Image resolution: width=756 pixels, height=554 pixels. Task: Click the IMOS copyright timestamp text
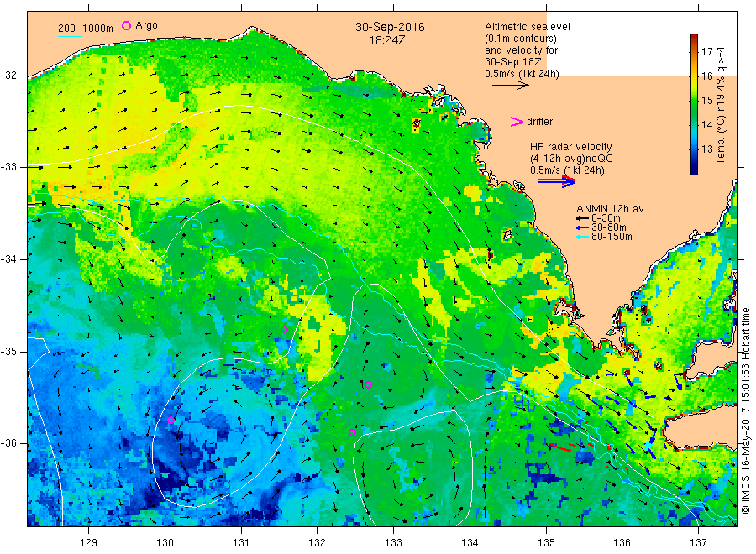(746, 410)
